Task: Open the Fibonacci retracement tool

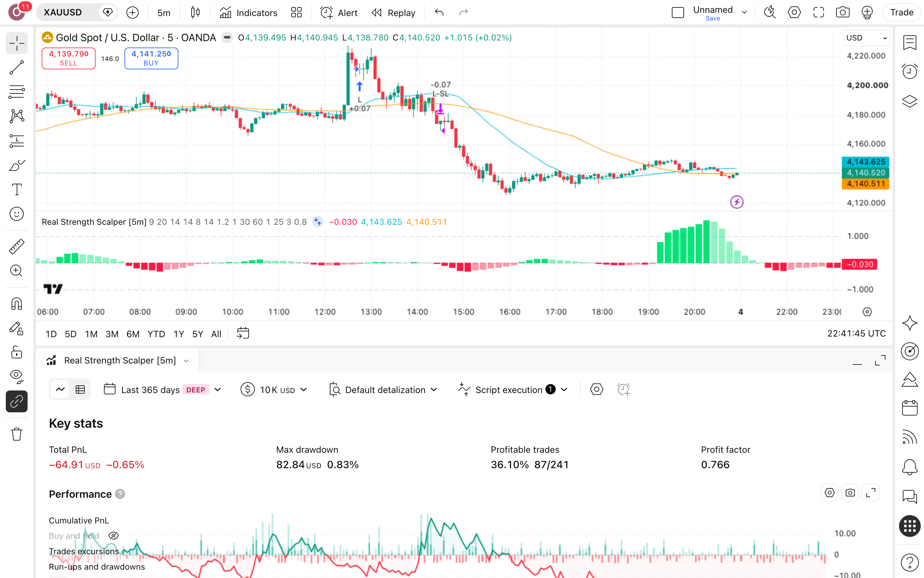Action: (17, 92)
